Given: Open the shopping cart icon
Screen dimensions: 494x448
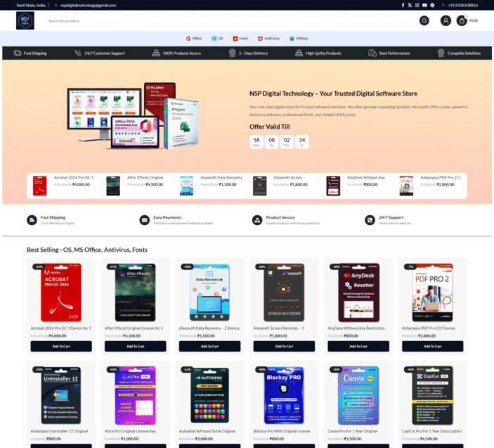Looking at the screenshot, I should (462, 21).
